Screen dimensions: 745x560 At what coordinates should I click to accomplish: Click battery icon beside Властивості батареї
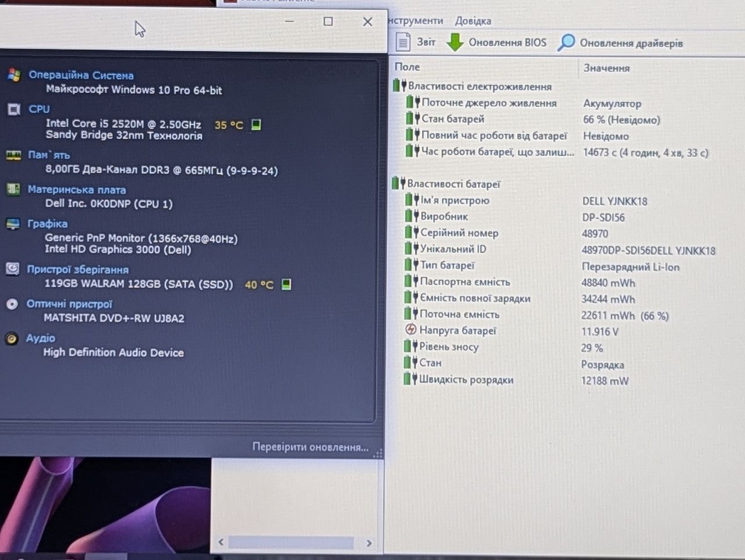[x=399, y=183]
